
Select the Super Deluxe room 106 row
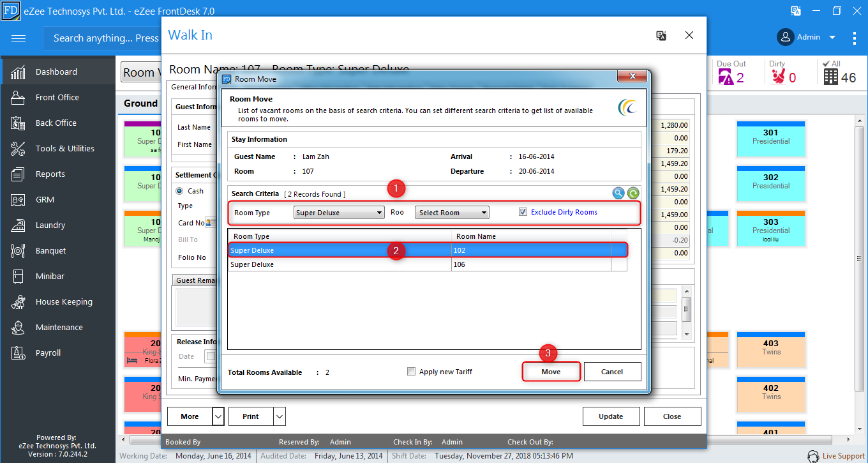point(428,264)
